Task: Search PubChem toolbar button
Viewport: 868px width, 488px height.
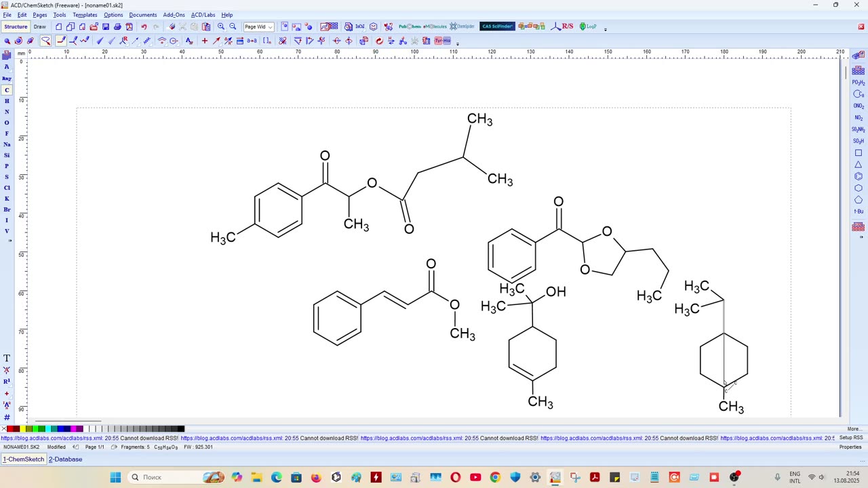Action: [x=410, y=27]
